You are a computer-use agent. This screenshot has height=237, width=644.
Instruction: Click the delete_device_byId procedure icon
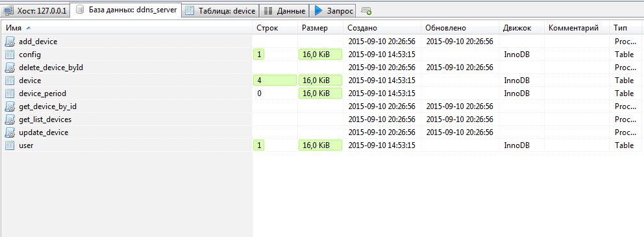10,68
